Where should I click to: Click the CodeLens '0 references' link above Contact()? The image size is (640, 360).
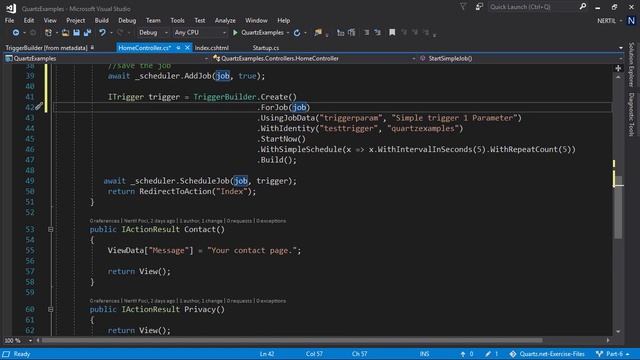pos(105,221)
